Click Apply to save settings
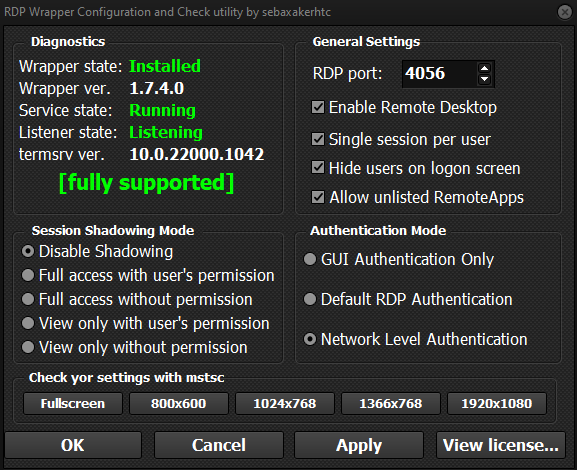This screenshot has width=577, height=470. (x=359, y=445)
